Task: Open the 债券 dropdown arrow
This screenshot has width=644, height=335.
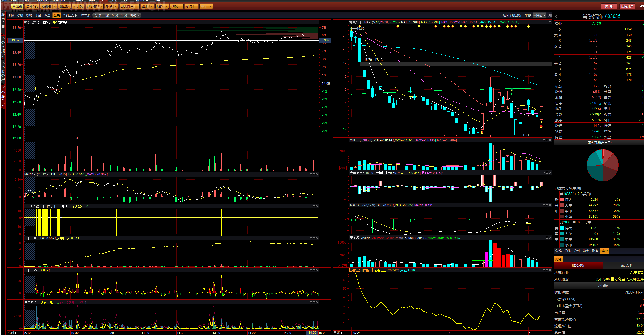Action: pos(196,6)
